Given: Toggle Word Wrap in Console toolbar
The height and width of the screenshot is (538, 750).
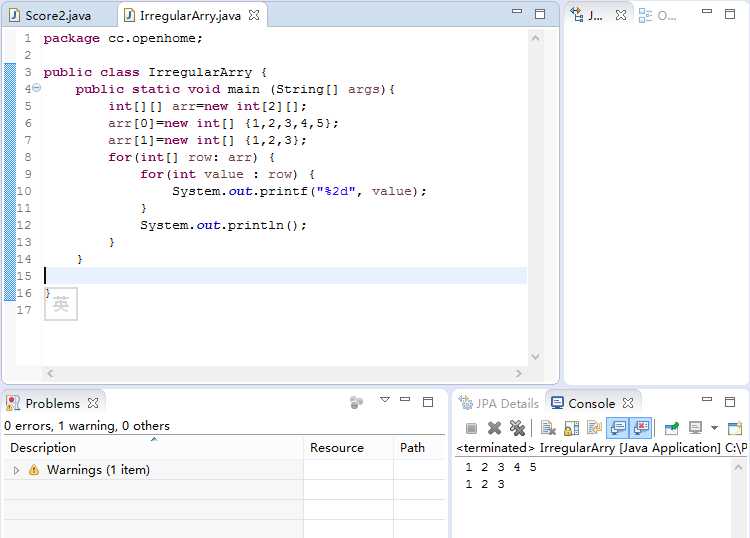Looking at the screenshot, I should point(595,428).
